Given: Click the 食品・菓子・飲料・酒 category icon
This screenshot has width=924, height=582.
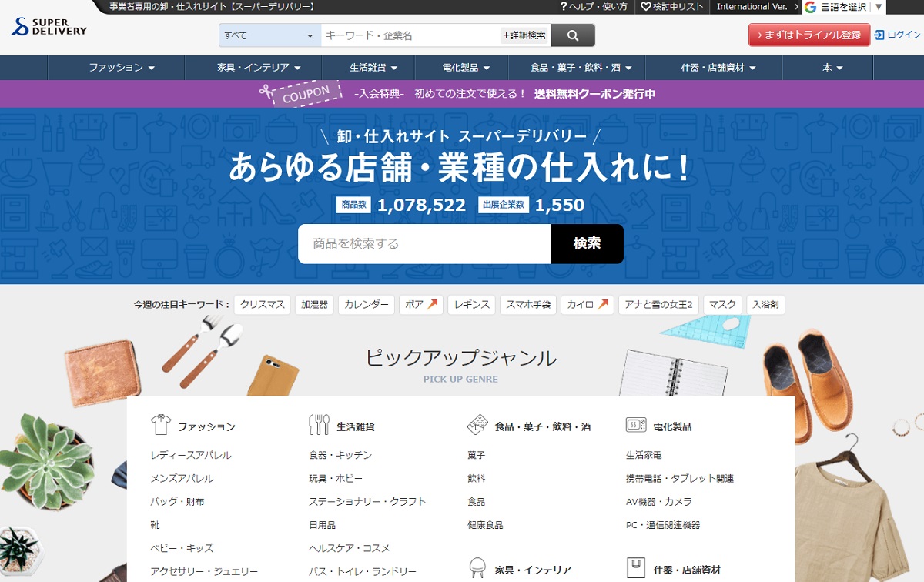Looking at the screenshot, I should (x=477, y=425).
